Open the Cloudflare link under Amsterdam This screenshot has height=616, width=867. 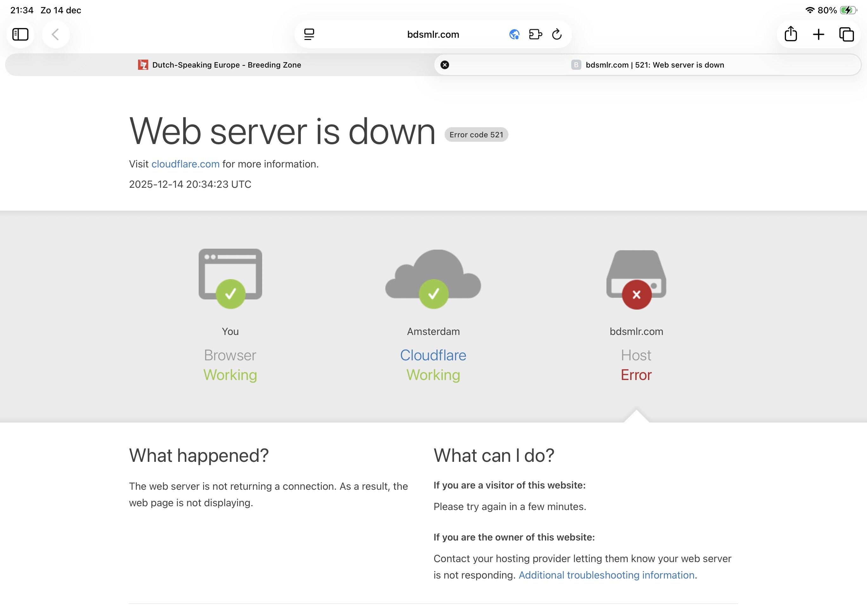(433, 355)
